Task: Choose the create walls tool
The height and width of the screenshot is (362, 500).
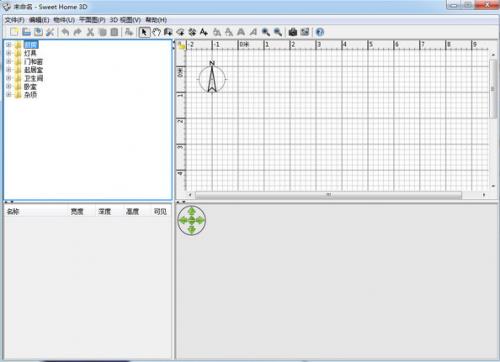Action: pos(168,32)
